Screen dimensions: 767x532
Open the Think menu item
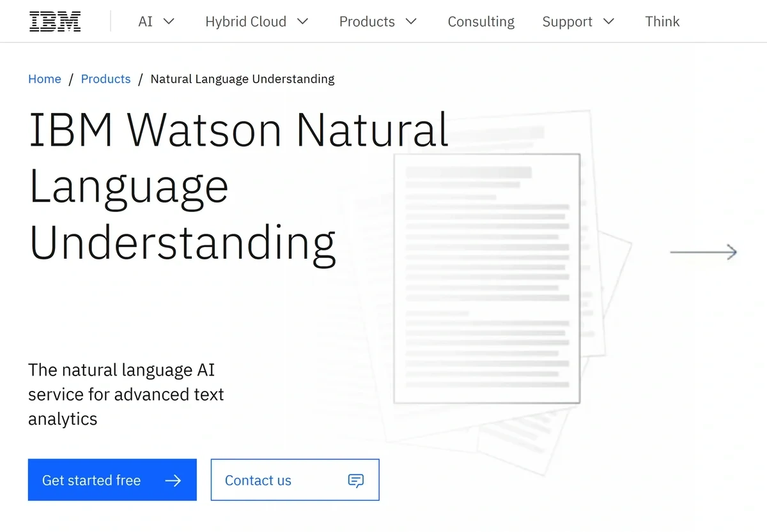click(662, 21)
